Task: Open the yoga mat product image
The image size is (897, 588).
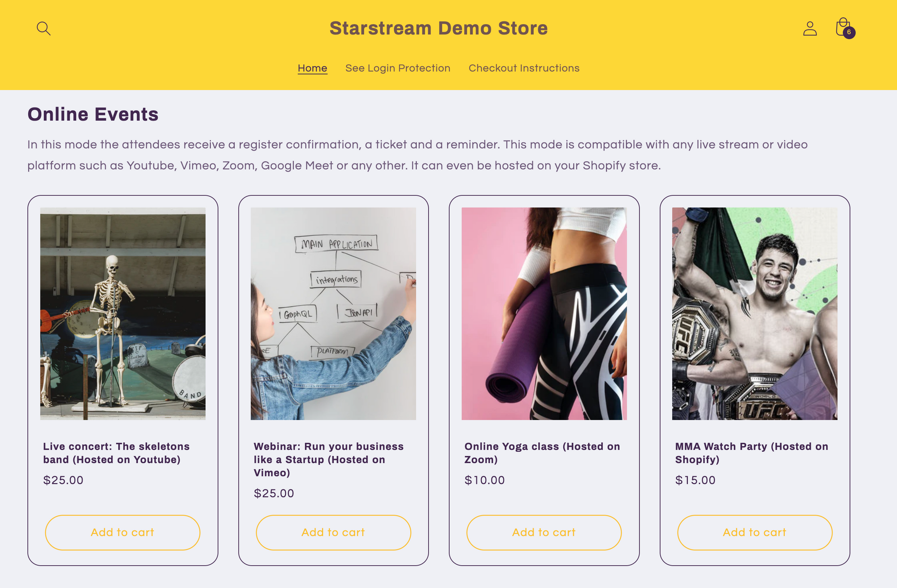Action: click(544, 313)
